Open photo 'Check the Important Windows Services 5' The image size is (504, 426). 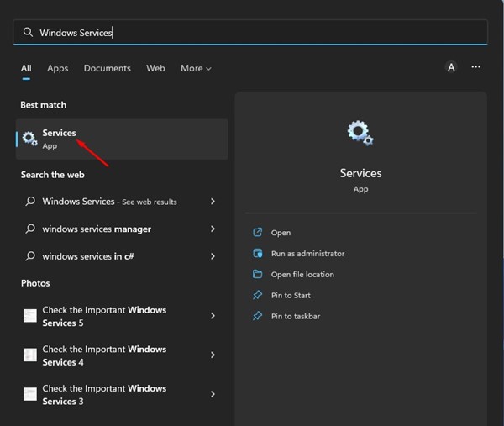click(104, 316)
